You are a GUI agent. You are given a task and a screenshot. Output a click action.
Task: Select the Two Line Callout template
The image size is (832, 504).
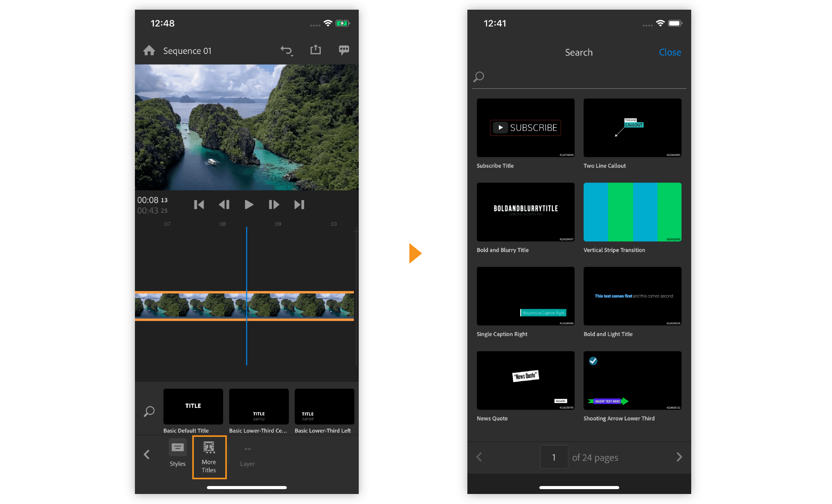632,128
